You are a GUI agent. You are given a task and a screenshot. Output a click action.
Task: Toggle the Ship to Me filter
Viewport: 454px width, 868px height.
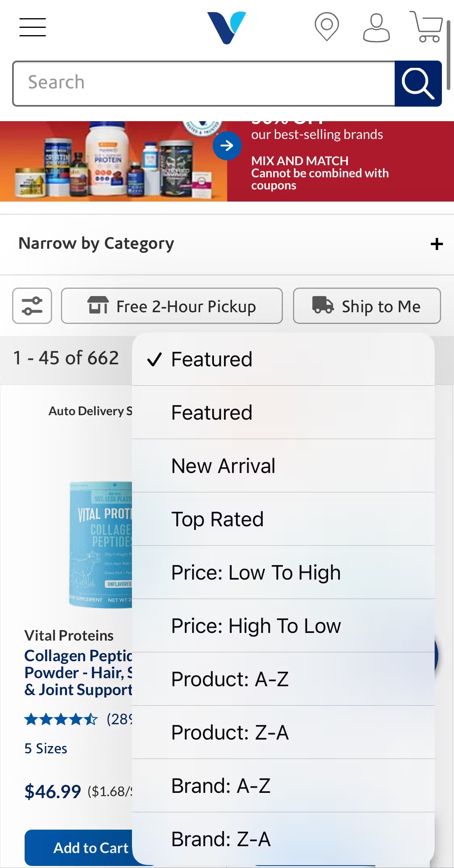pyautogui.click(x=366, y=306)
